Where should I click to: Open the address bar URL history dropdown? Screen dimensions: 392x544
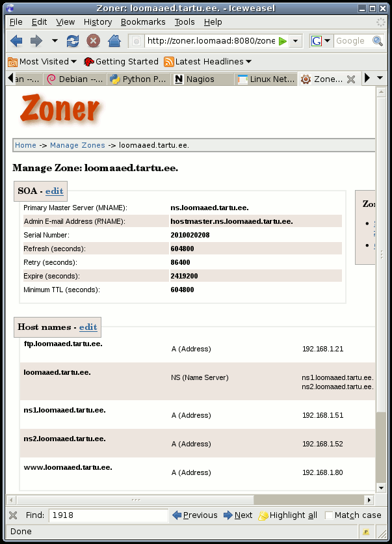click(295, 41)
